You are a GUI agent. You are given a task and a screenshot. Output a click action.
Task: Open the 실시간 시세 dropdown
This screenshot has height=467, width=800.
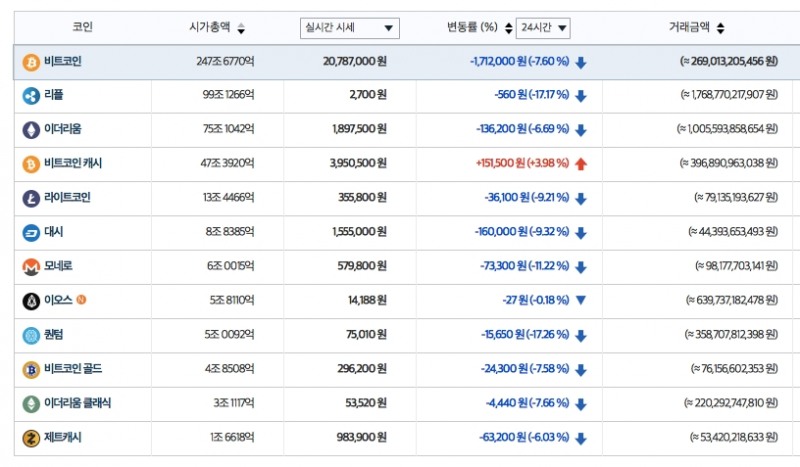pyautogui.click(x=349, y=28)
